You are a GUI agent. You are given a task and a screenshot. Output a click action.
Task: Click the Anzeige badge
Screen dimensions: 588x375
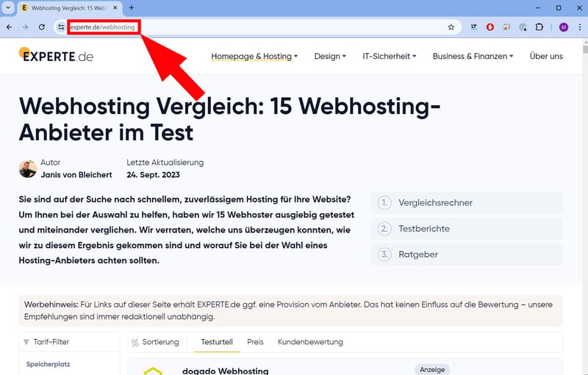click(x=432, y=369)
